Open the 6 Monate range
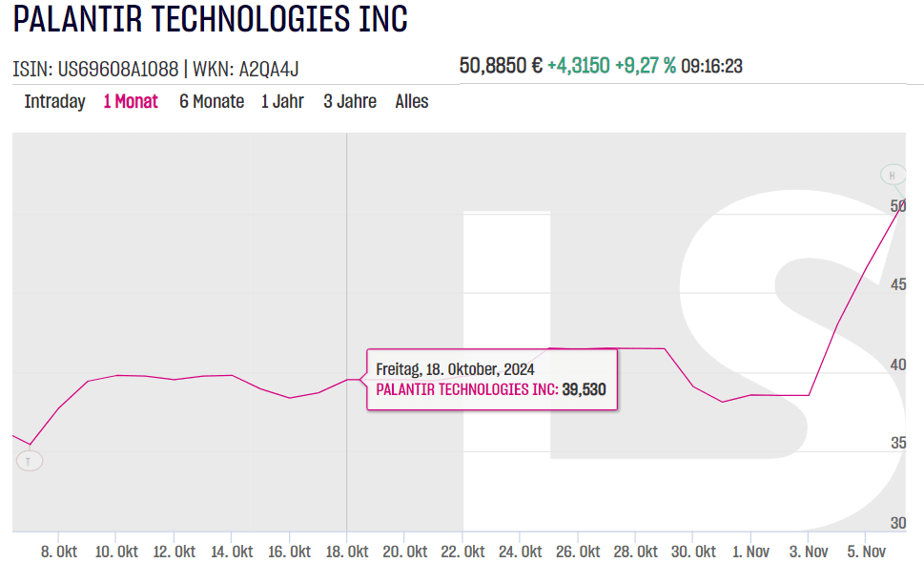This screenshot has height=584, width=924. click(x=211, y=101)
